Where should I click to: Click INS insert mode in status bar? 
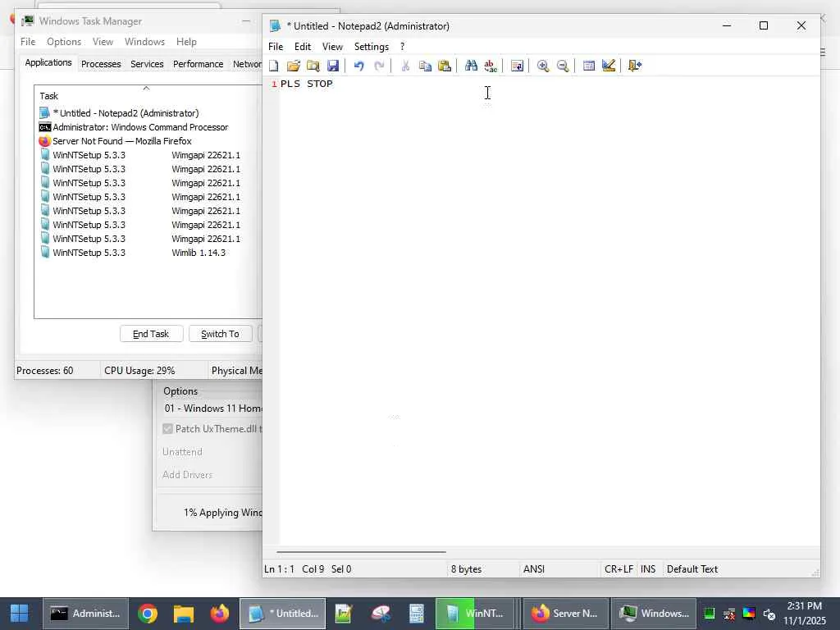(x=648, y=569)
